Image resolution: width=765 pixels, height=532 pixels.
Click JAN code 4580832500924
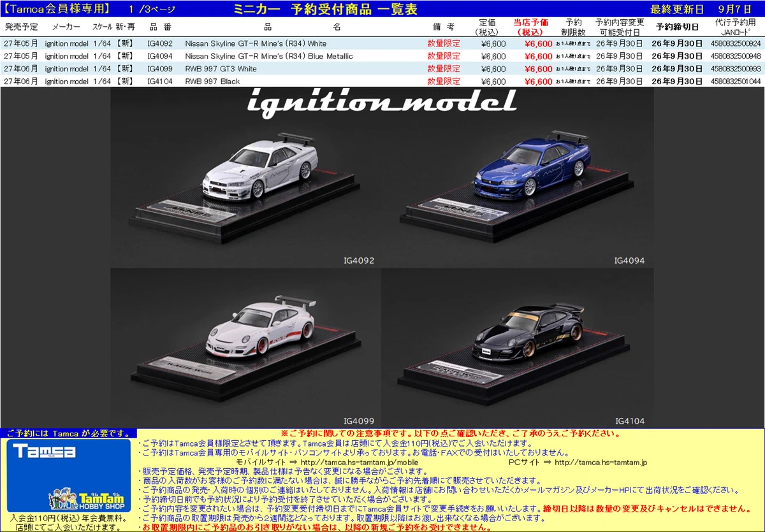pyautogui.click(x=736, y=43)
